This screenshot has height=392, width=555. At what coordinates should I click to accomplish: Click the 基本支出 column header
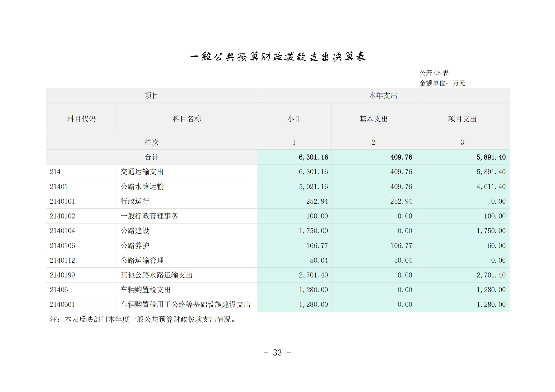click(x=374, y=119)
